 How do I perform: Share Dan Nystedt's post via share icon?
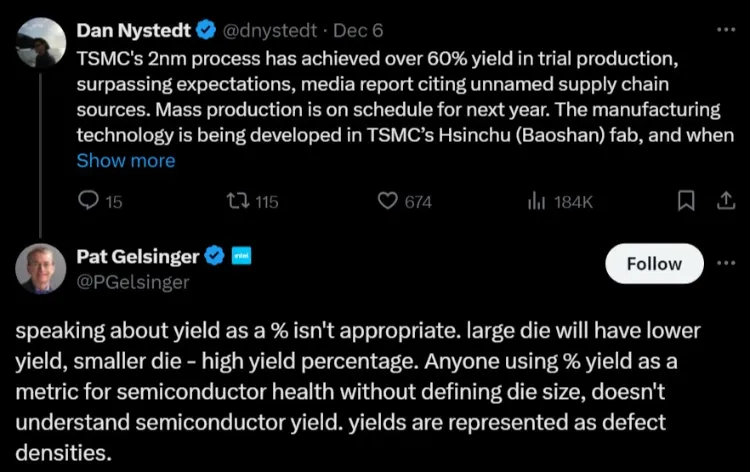(x=721, y=201)
